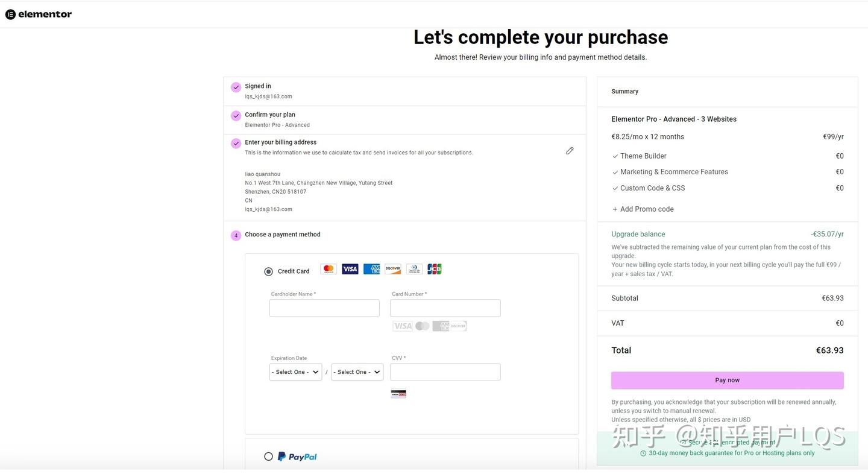Click the Upgrade balance label
This screenshot has height=474, width=868.
click(x=638, y=234)
